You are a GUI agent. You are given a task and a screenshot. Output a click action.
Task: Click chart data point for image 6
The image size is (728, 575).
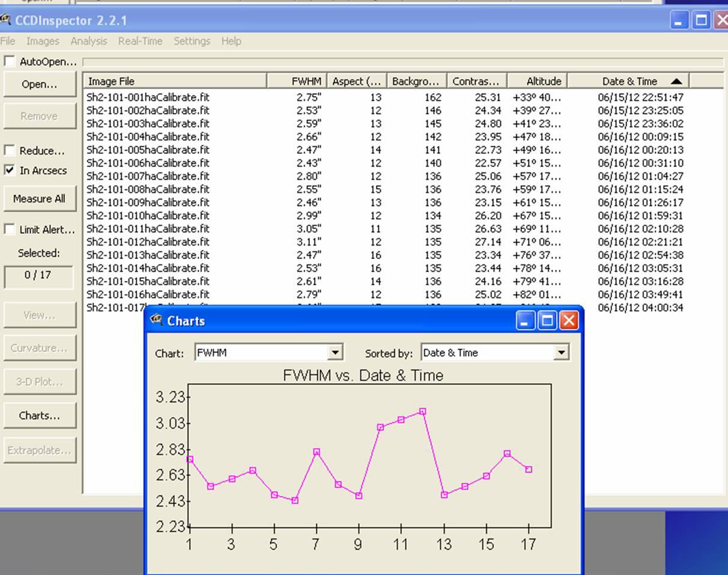pos(295,500)
